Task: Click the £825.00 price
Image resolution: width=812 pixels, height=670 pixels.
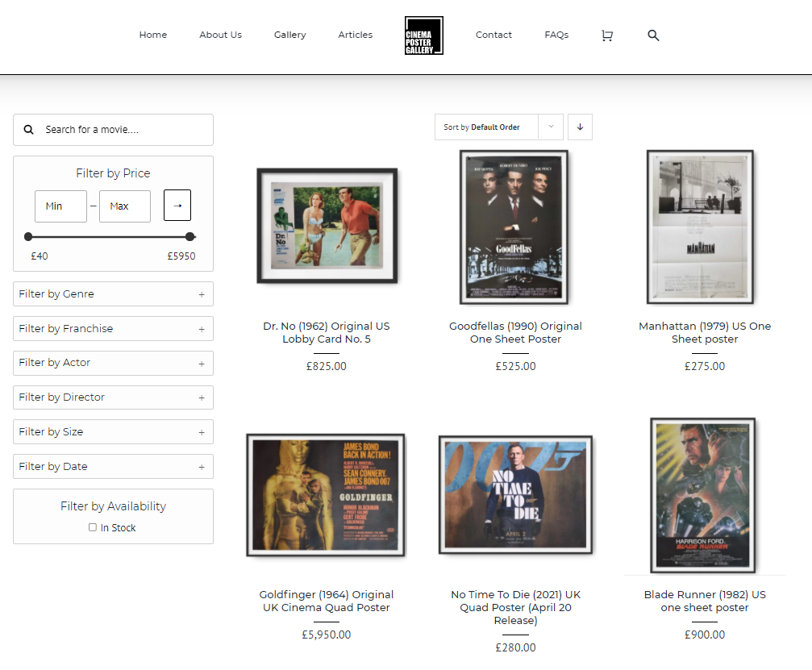Action: (x=327, y=366)
